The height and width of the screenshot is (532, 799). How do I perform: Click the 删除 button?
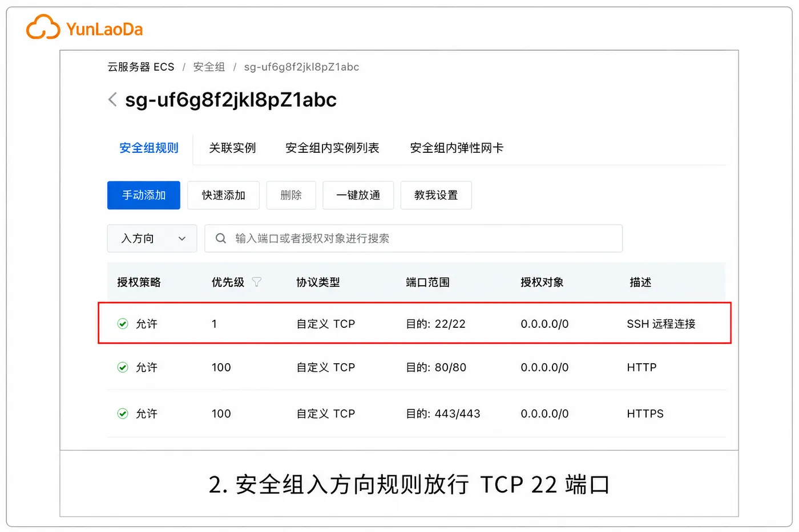291,195
